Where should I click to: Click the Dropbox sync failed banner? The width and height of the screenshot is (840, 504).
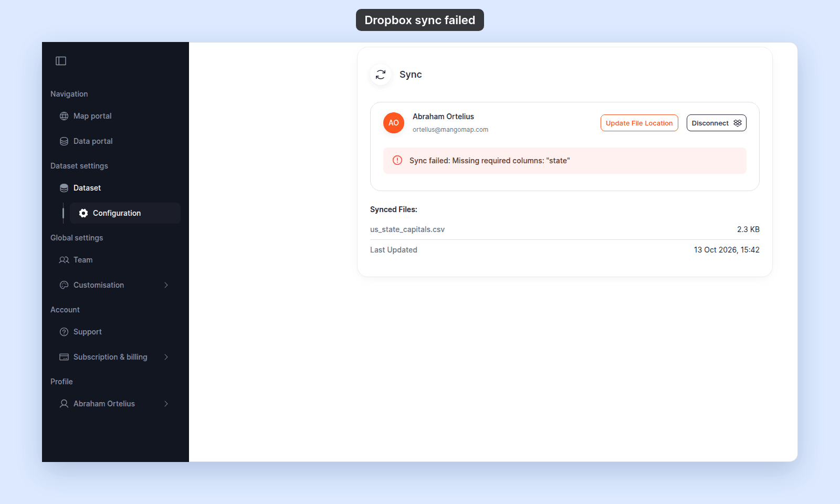click(420, 20)
